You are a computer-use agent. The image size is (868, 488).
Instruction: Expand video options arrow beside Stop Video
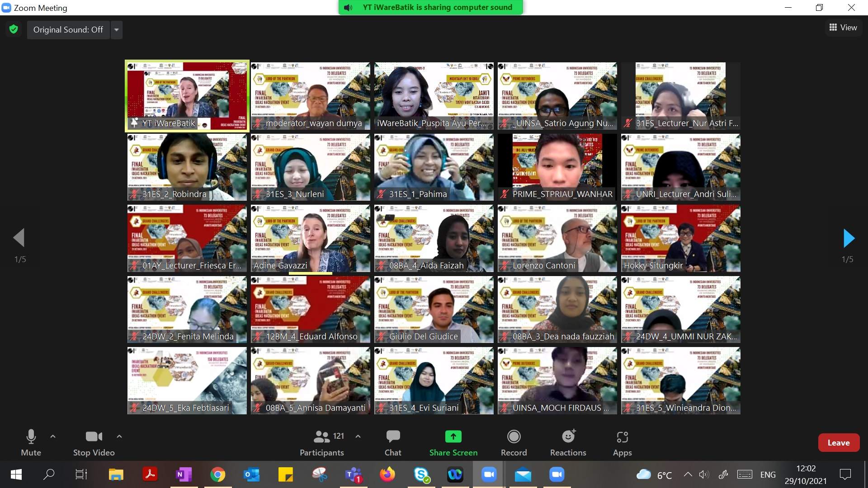(119, 436)
